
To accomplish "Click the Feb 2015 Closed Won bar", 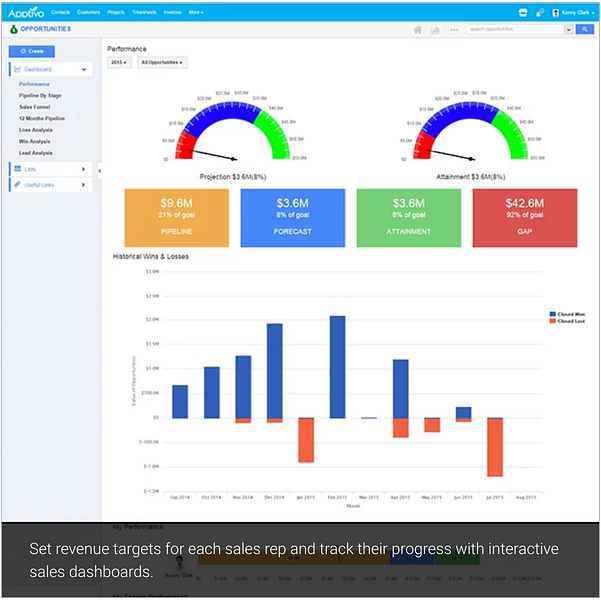I will (x=337, y=367).
